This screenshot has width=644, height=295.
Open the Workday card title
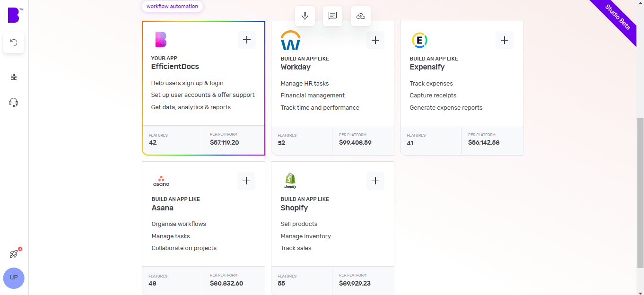click(296, 67)
